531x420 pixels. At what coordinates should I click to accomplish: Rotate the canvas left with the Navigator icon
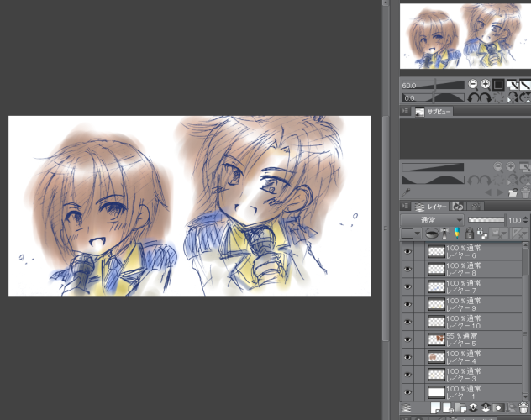point(473,97)
